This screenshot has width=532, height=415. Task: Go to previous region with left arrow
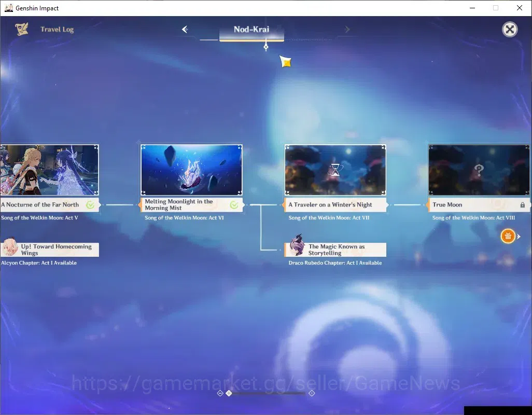[185, 29]
